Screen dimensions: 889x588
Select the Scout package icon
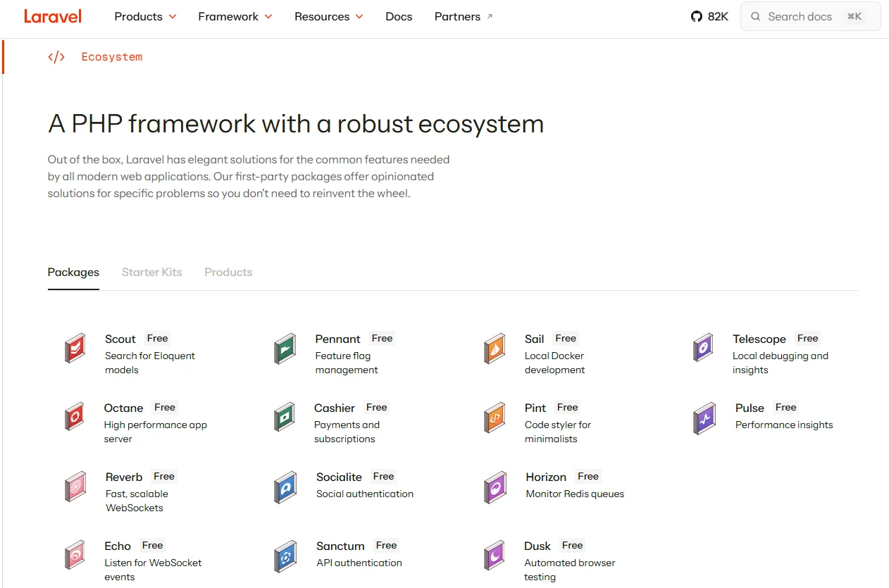pyautogui.click(x=74, y=347)
